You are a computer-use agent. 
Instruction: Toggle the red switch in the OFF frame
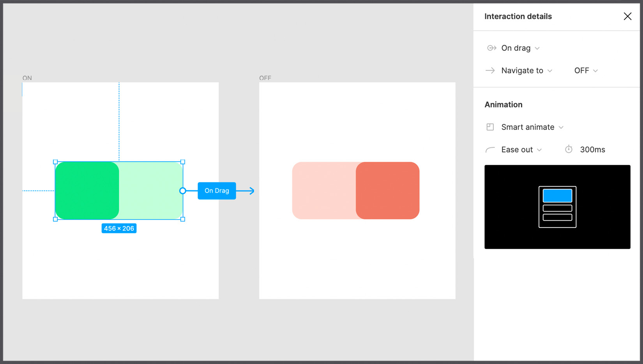pyautogui.click(x=356, y=191)
